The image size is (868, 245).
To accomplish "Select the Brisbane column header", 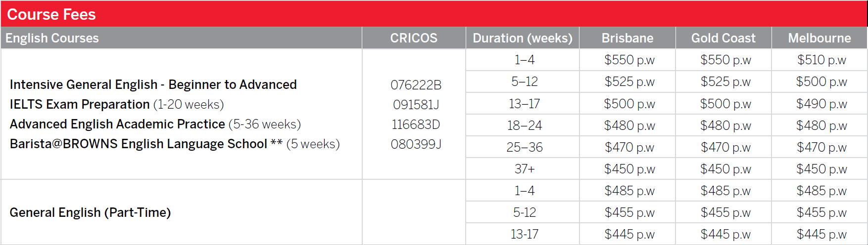I will (627, 38).
